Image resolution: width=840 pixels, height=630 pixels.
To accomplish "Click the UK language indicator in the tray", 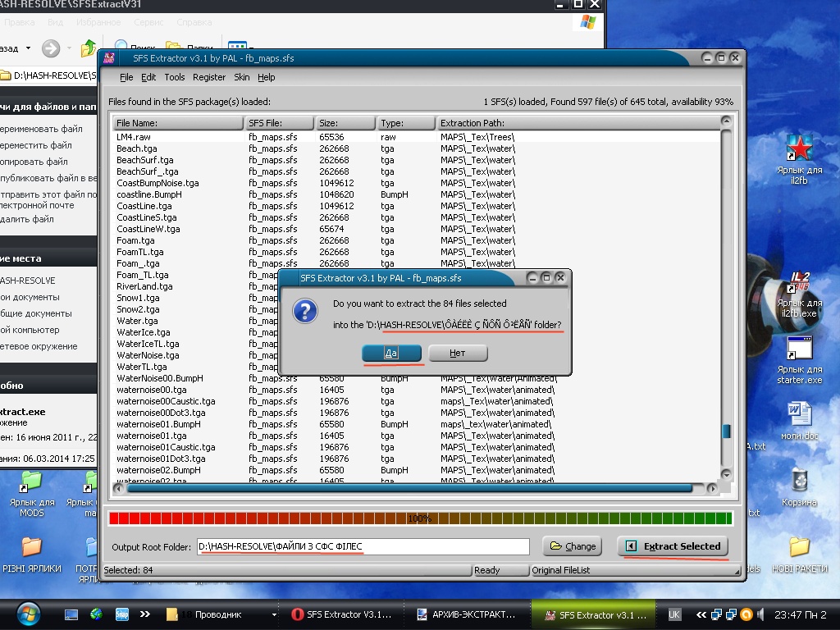I will pos(674,614).
